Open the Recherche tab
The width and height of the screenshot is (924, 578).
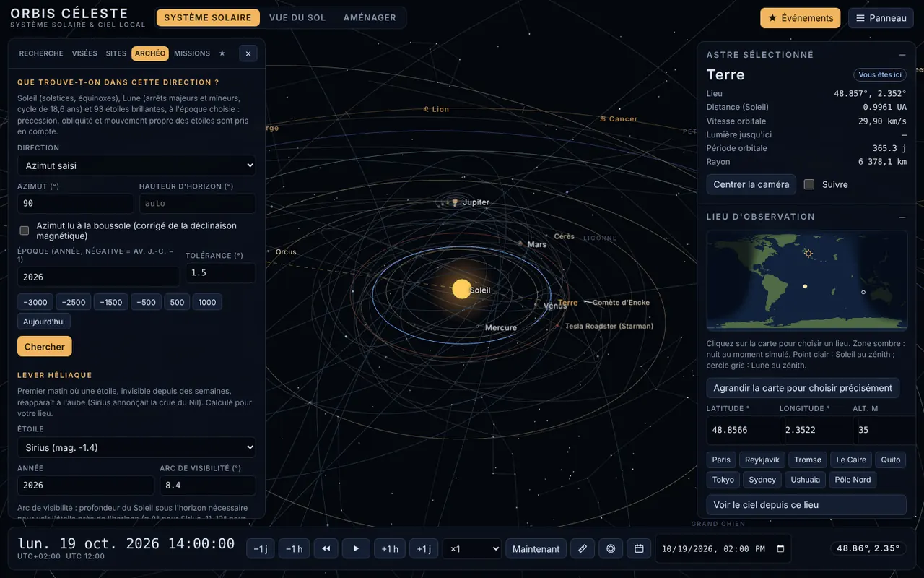pyautogui.click(x=41, y=53)
